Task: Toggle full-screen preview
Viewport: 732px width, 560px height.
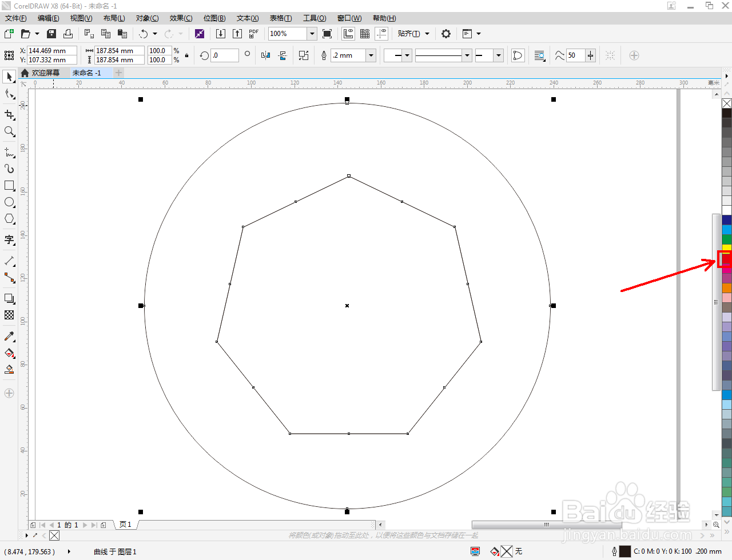Action: pyautogui.click(x=327, y=34)
